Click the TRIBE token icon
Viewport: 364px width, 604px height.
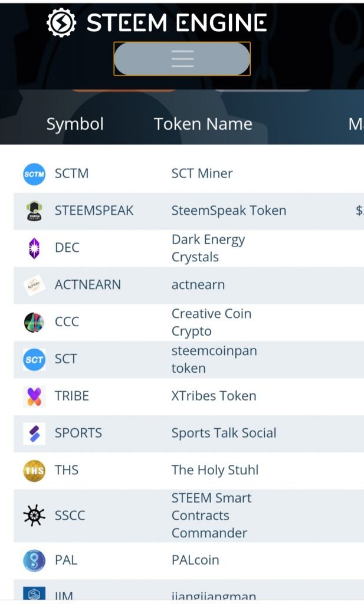click(x=34, y=396)
